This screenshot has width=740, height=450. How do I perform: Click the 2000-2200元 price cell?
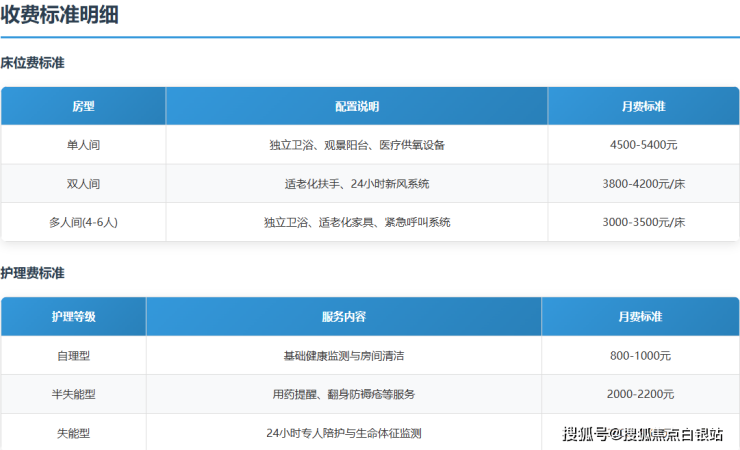click(x=640, y=395)
